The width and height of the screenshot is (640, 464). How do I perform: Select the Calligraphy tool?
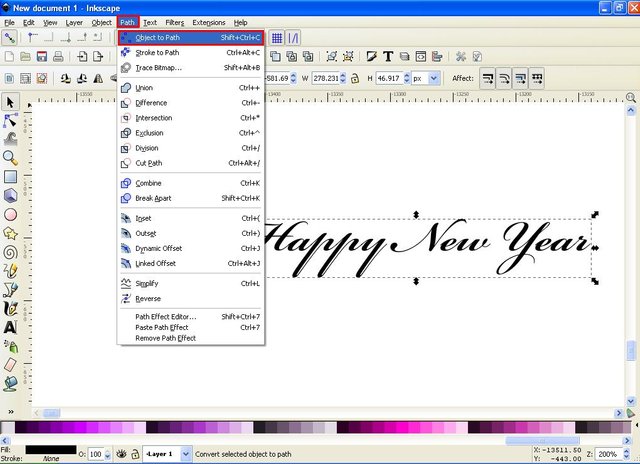10,308
